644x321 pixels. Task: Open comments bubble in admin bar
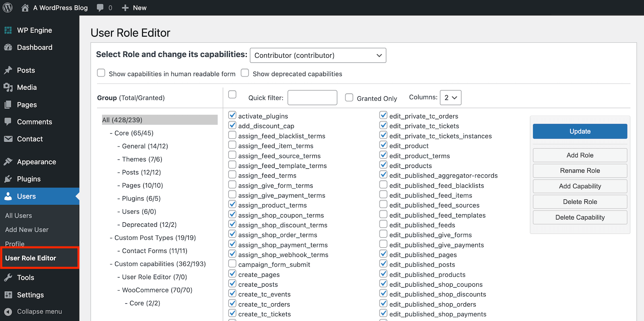click(100, 8)
